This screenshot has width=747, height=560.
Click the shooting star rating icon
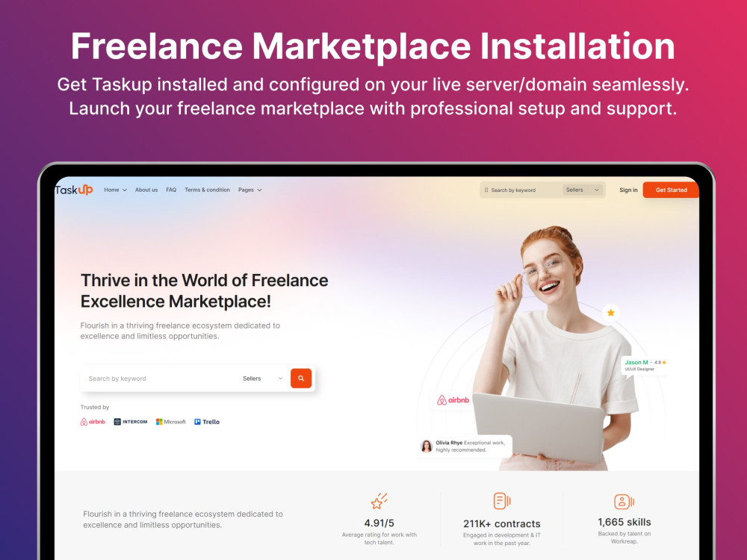379,501
